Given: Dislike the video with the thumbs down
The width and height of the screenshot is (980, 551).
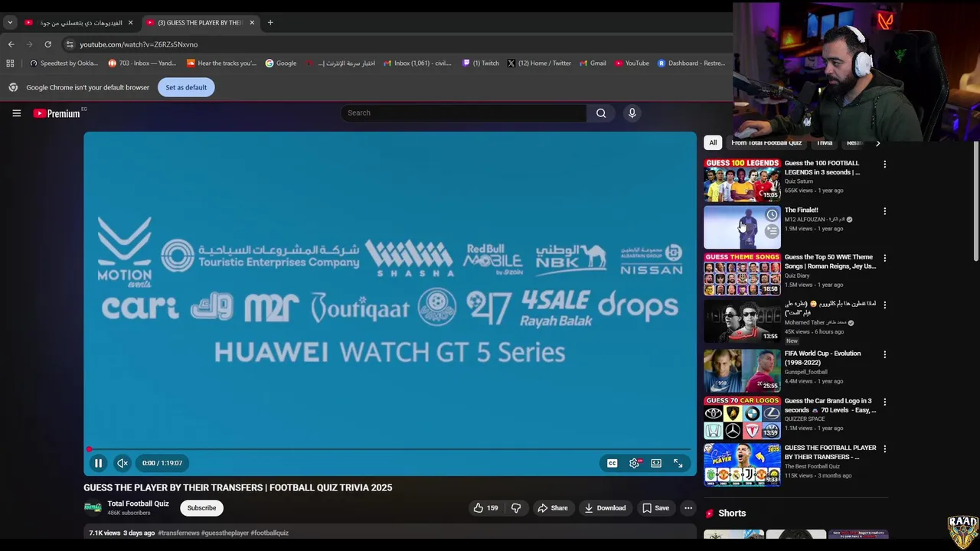Looking at the screenshot, I should coord(516,508).
